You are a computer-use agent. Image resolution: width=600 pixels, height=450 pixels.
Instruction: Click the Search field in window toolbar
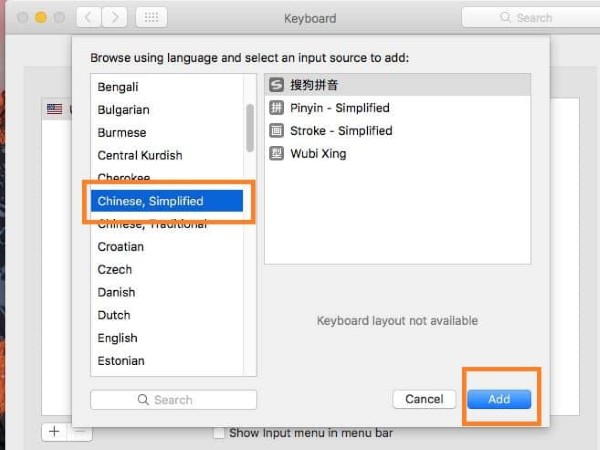coord(525,18)
